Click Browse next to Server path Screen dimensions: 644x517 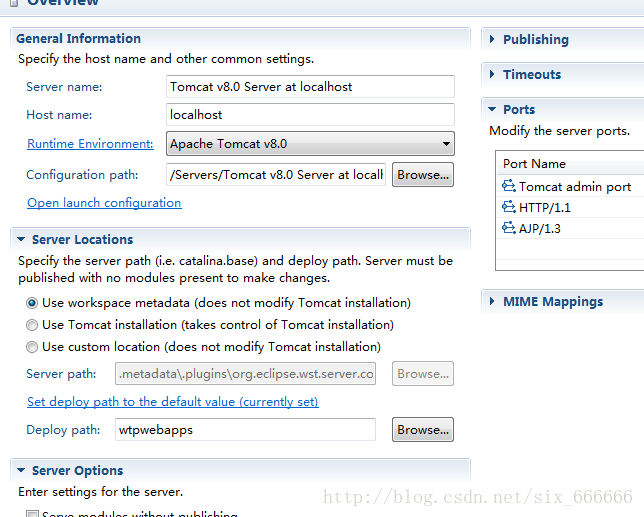(x=423, y=374)
